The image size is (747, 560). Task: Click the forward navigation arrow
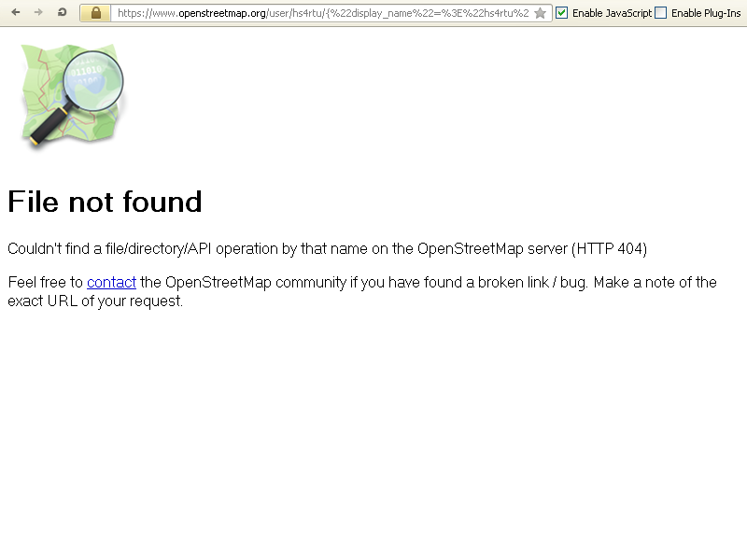(x=38, y=12)
